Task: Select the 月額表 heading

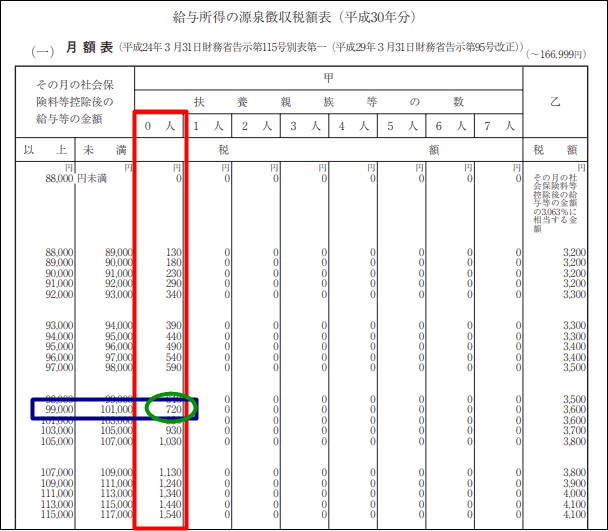Action: (90, 47)
